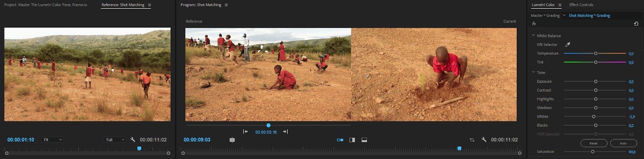The height and width of the screenshot is (159, 644).
Task: Open the Lumetri Color panel menu icon
Action: point(559,5)
